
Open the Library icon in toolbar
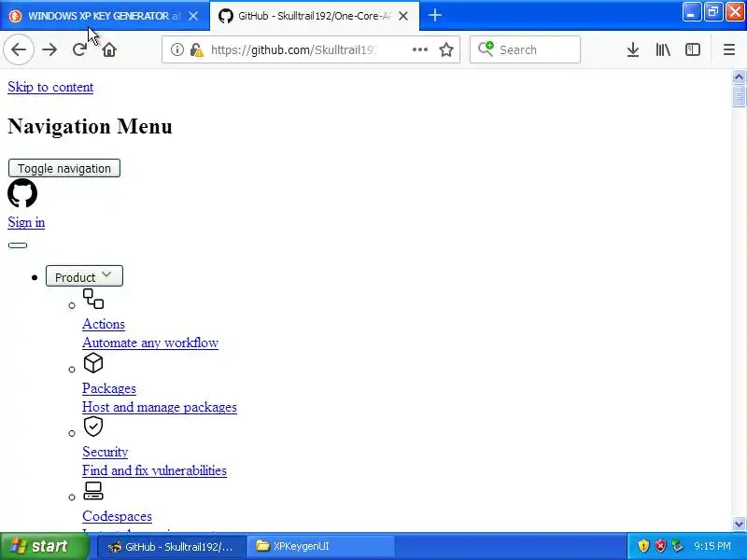663,49
